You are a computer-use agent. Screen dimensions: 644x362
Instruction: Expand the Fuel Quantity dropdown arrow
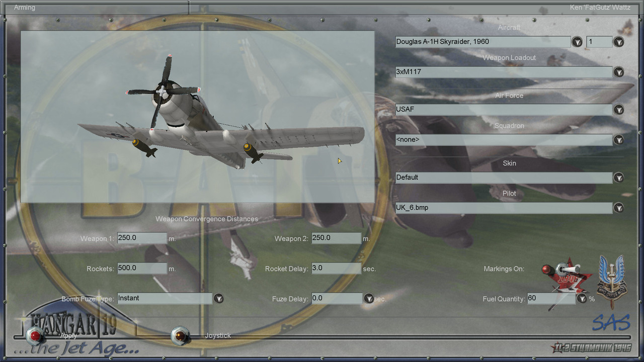(582, 299)
